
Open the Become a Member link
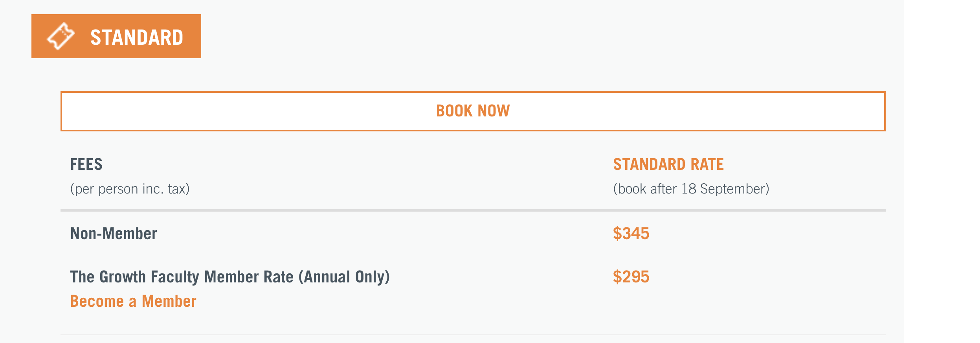(x=133, y=301)
